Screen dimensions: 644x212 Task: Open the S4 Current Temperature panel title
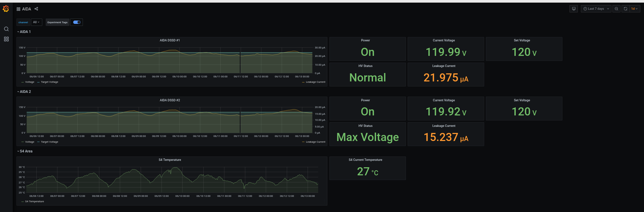[365, 160]
